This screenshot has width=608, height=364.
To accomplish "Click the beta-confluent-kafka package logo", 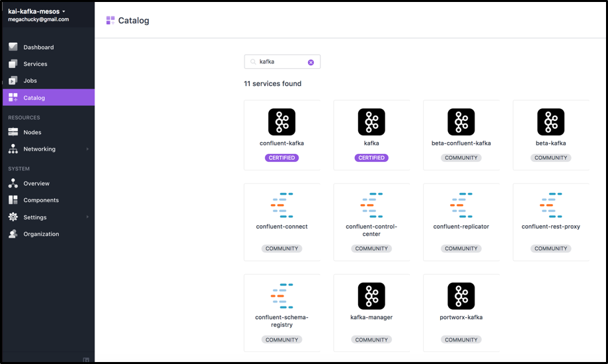I will [x=461, y=122].
